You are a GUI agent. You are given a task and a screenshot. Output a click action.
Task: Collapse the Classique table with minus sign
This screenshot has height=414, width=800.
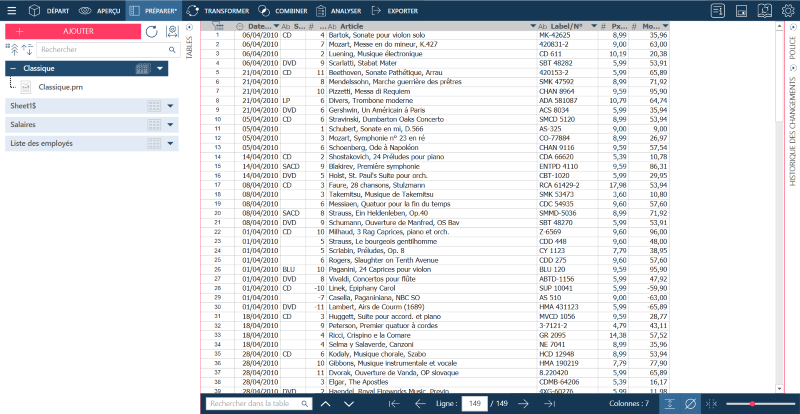tap(13, 68)
